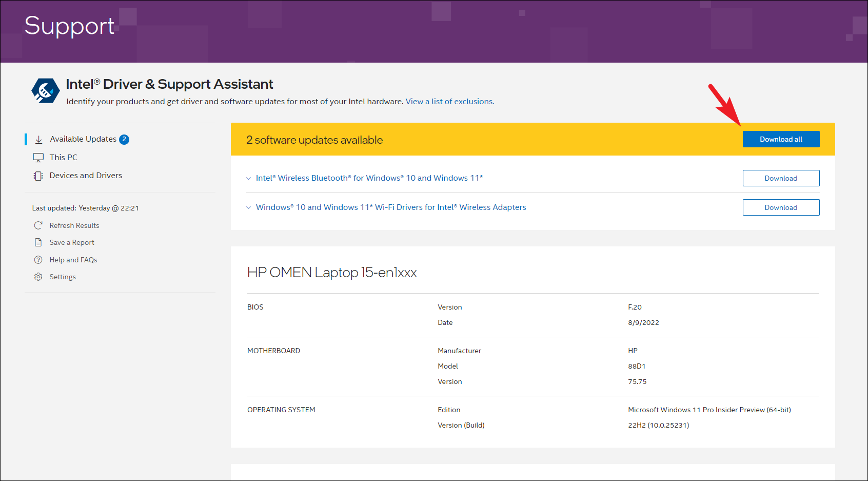This screenshot has height=481, width=868.
Task: Click the Edition field label
Action: pyautogui.click(x=449, y=410)
